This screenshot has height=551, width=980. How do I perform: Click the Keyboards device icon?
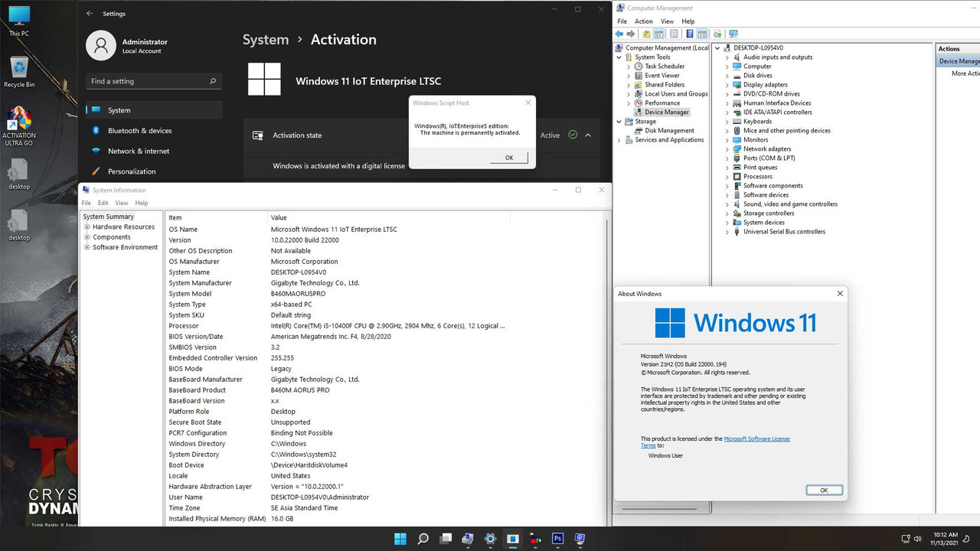[x=737, y=122]
